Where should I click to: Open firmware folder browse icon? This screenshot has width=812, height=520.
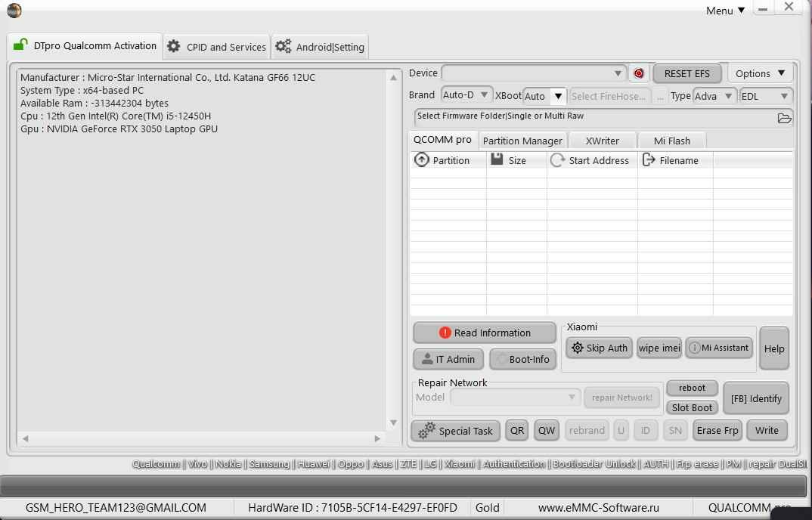784,118
